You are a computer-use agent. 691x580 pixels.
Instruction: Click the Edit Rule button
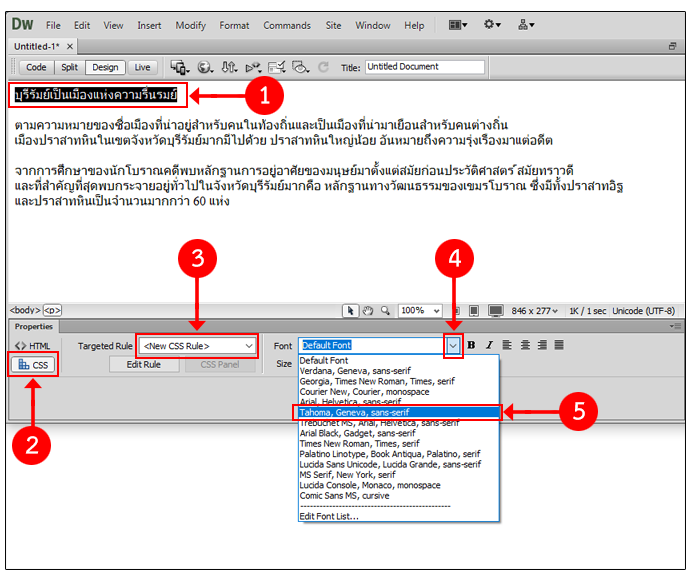(x=143, y=365)
